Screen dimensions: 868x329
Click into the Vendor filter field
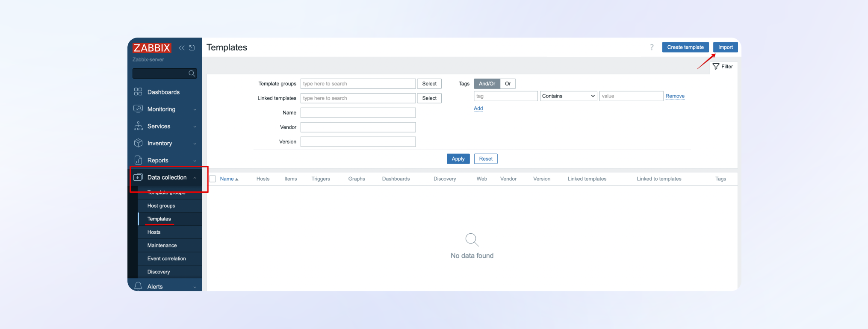coord(358,127)
